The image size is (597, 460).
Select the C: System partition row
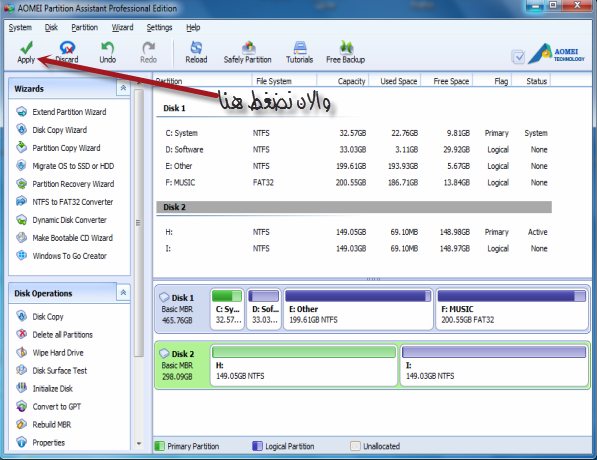point(354,133)
